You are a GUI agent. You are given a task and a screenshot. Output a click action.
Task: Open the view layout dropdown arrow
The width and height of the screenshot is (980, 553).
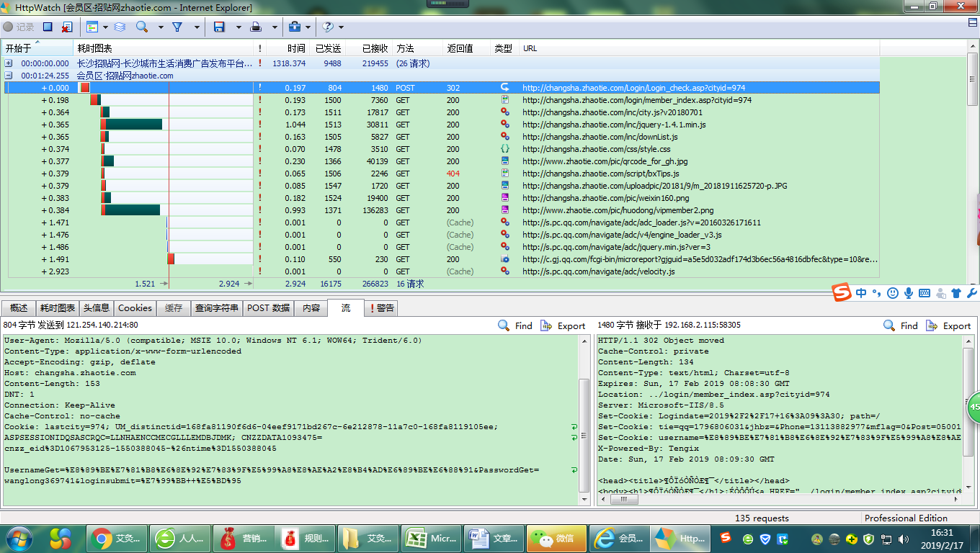(105, 27)
